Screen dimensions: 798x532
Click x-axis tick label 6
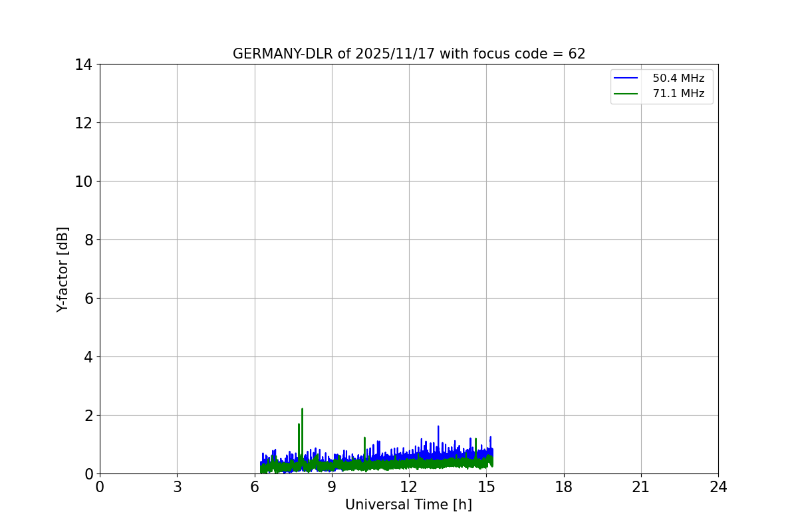click(255, 487)
